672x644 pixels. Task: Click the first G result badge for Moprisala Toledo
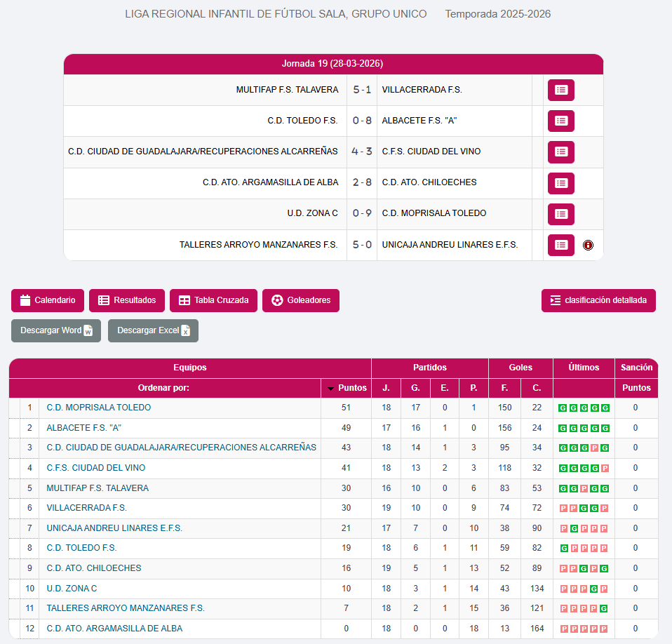563,408
